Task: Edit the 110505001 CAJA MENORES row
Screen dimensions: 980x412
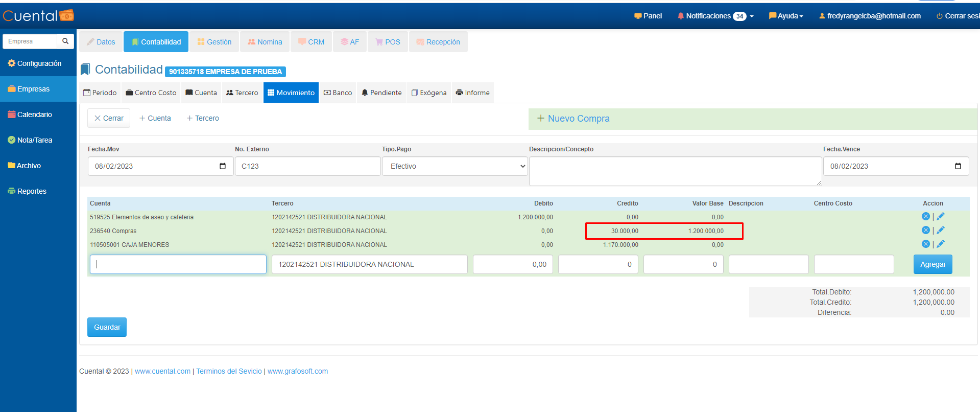Action: click(x=941, y=244)
